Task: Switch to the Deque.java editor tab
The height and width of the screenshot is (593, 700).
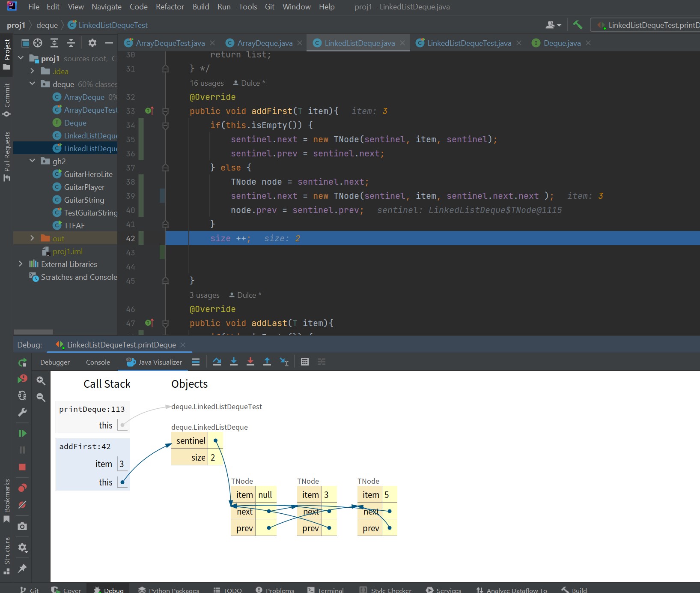Action: pyautogui.click(x=562, y=43)
